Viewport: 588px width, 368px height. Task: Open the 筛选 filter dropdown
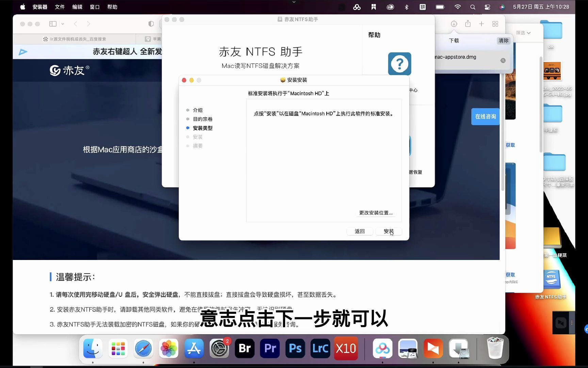pos(523,33)
